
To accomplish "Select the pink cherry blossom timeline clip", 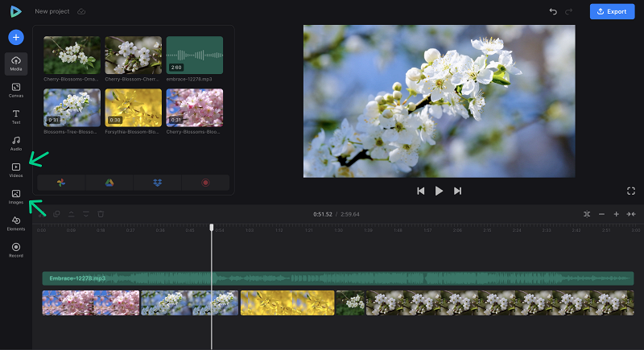I will click(x=91, y=303).
